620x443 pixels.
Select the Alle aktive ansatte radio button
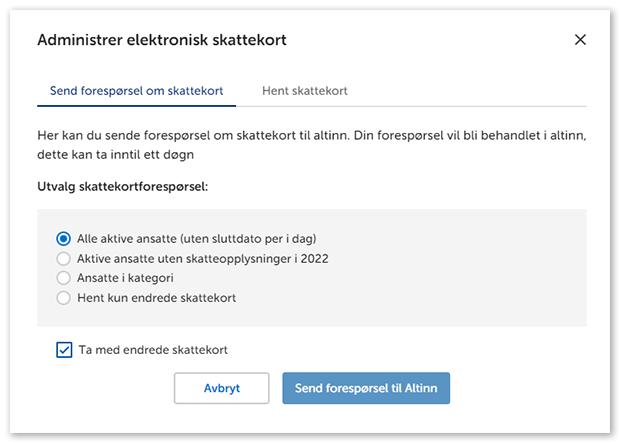point(64,238)
